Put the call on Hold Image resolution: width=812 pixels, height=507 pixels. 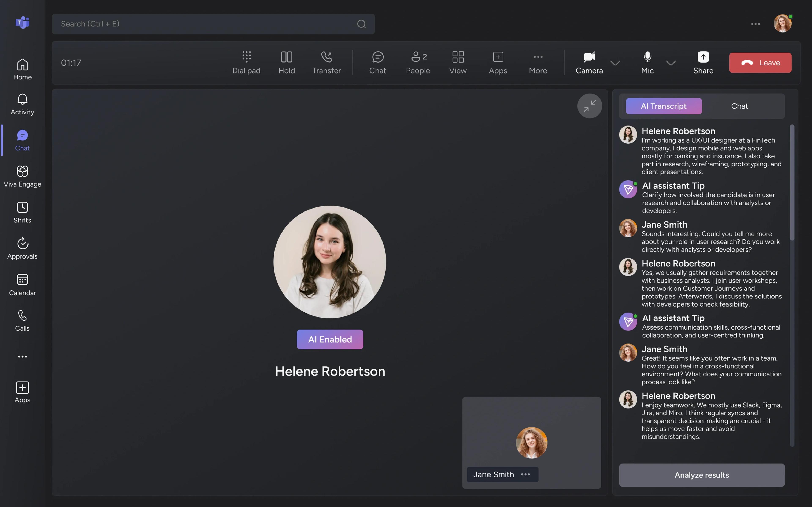(x=287, y=62)
